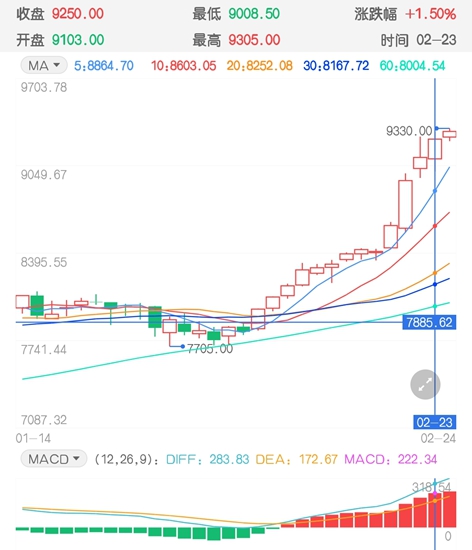This screenshot has height=550, width=472.
Task: Click the 收盘 label
Action: 30,14
